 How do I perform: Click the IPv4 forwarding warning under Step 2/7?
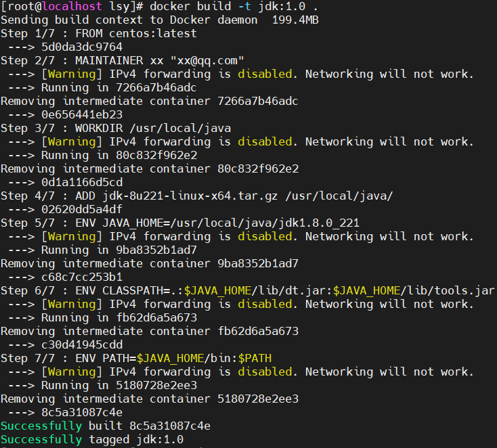coord(241,74)
